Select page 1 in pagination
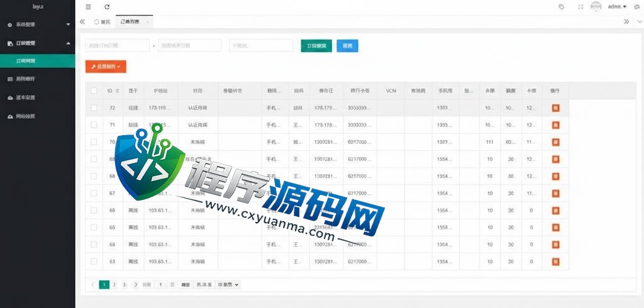Viewport: 644px width, 308px height. click(x=104, y=285)
